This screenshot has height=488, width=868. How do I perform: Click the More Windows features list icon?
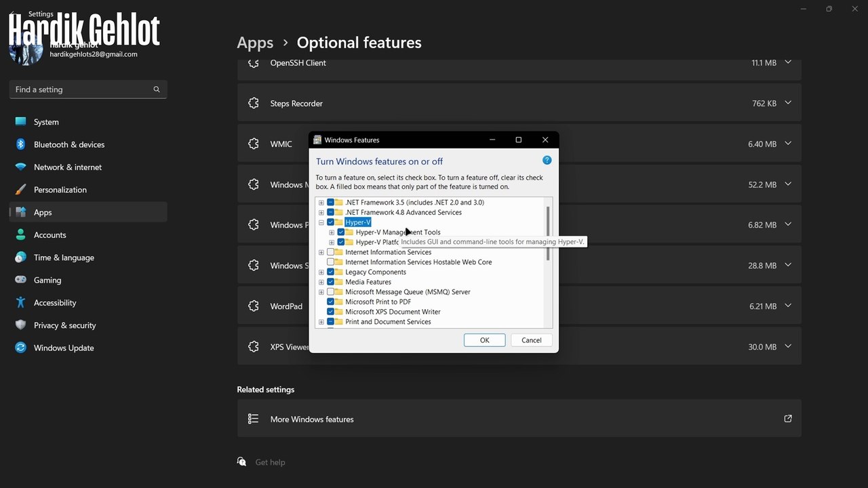[x=254, y=419]
